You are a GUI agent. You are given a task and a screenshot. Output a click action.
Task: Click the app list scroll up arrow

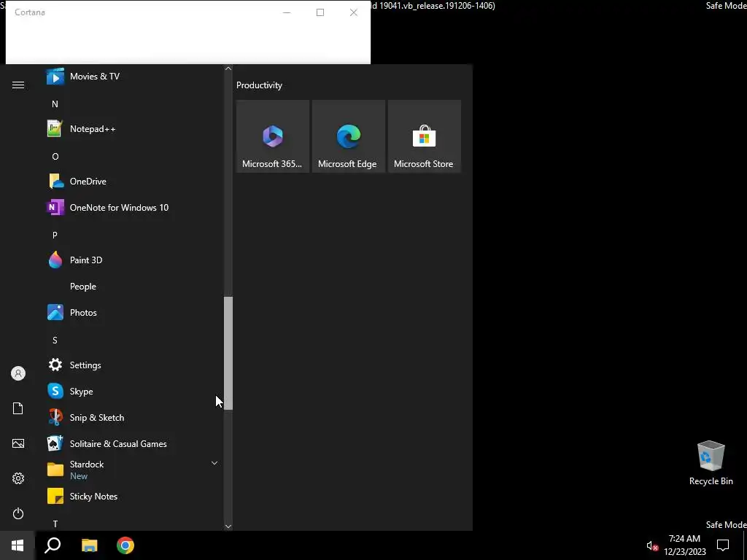pos(228,69)
